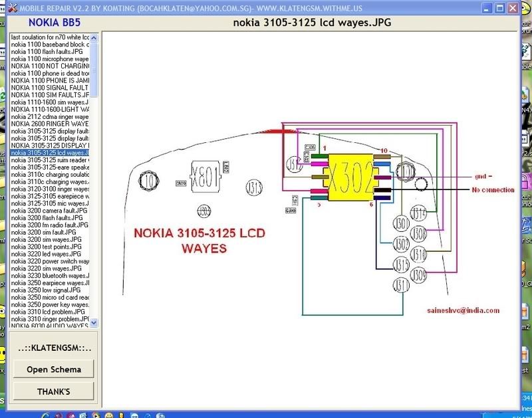The height and width of the screenshot is (418, 532).
Task: Open 'nokia 3250 micro sd card' entry
Action: tap(50, 297)
